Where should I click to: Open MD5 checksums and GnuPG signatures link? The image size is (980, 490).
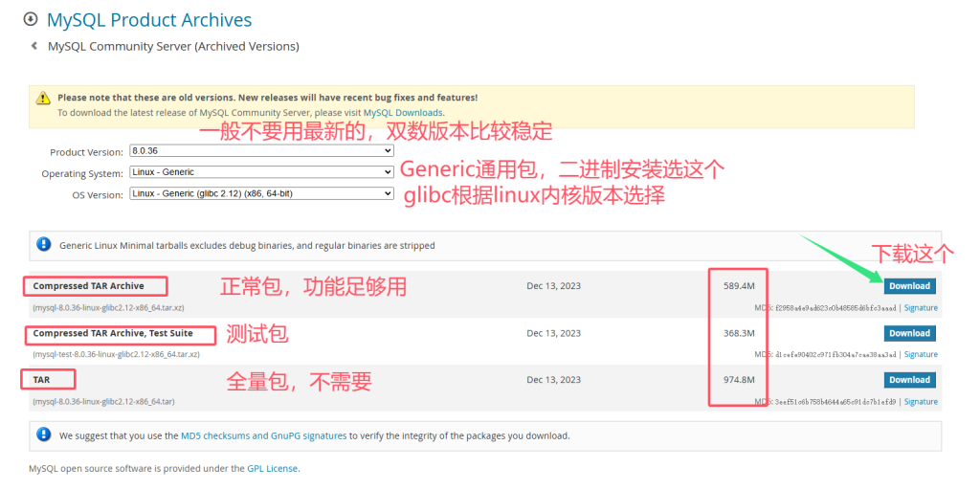pyautogui.click(x=263, y=435)
